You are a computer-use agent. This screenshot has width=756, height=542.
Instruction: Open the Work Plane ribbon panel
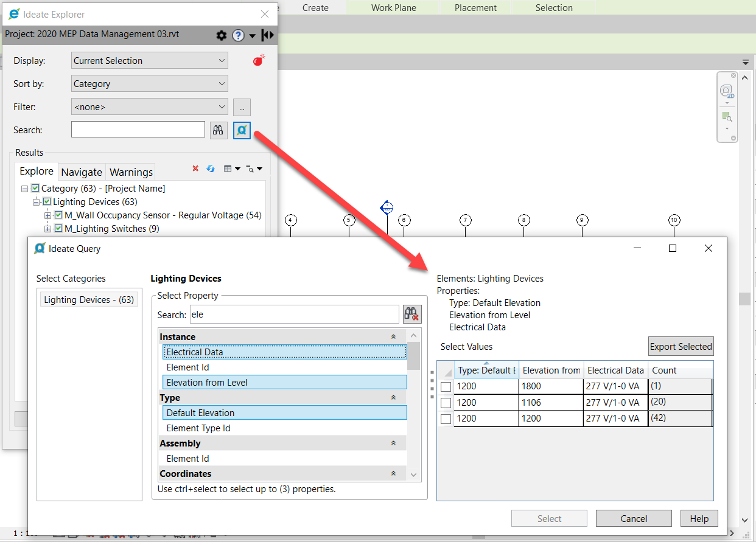tap(394, 7)
